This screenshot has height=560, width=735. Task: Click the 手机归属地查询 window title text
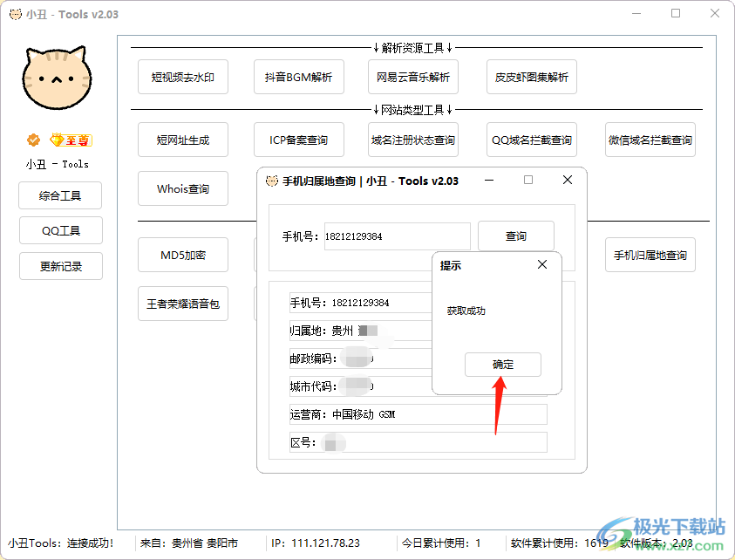(371, 181)
